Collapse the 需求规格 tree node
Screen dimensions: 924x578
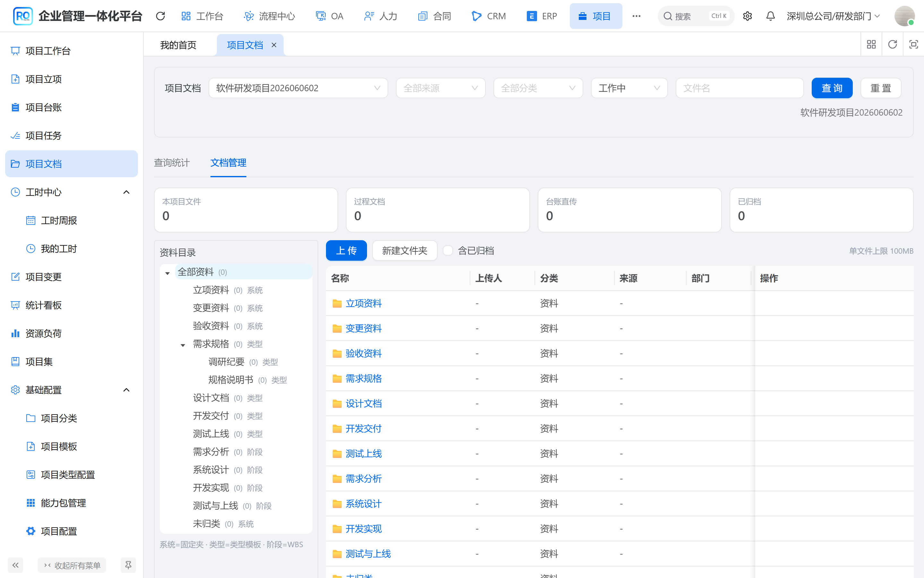point(183,345)
